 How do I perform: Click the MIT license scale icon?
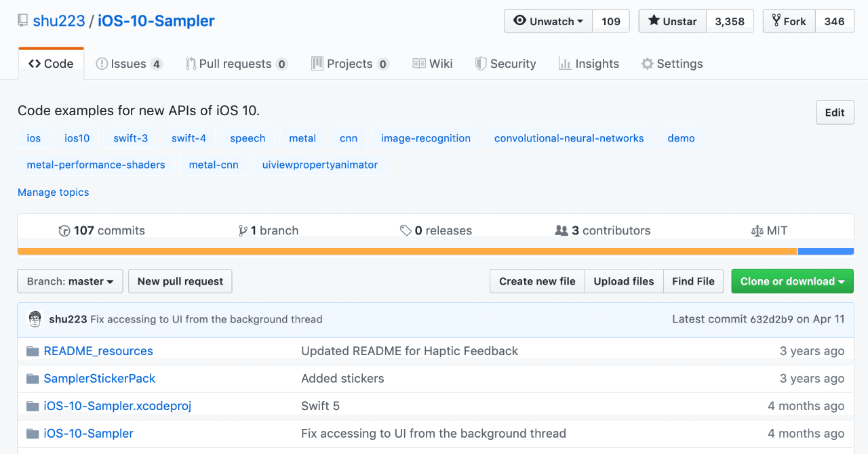point(757,231)
